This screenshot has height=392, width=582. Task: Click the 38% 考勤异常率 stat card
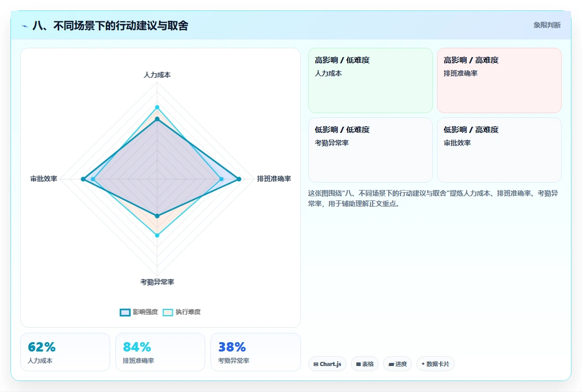pyautogui.click(x=255, y=352)
